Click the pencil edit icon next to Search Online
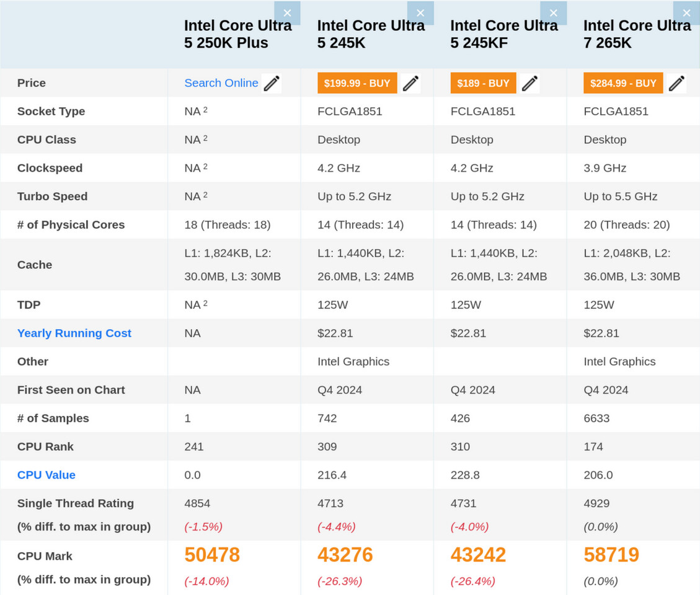Screen dimensions: 700x595 tap(271, 83)
